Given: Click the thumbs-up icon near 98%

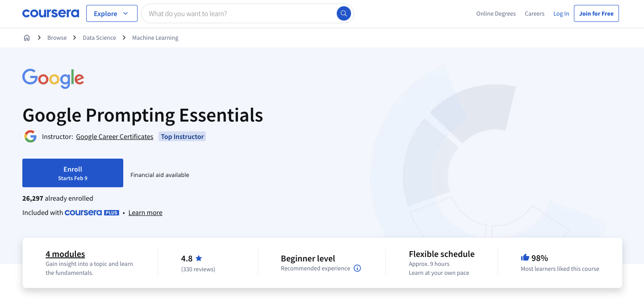Looking at the screenshot, I should 525,257.
